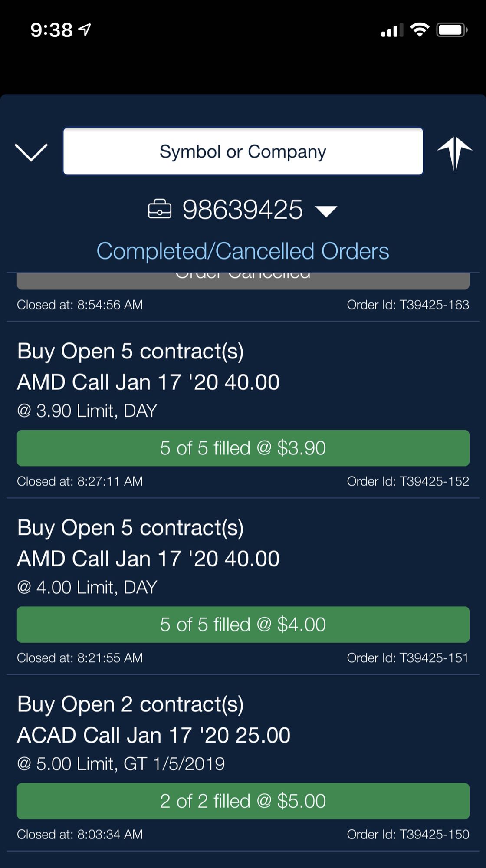Tap Order Id T39425-150
The width and height of the screenshot is (486, 868).
point(407,835)
